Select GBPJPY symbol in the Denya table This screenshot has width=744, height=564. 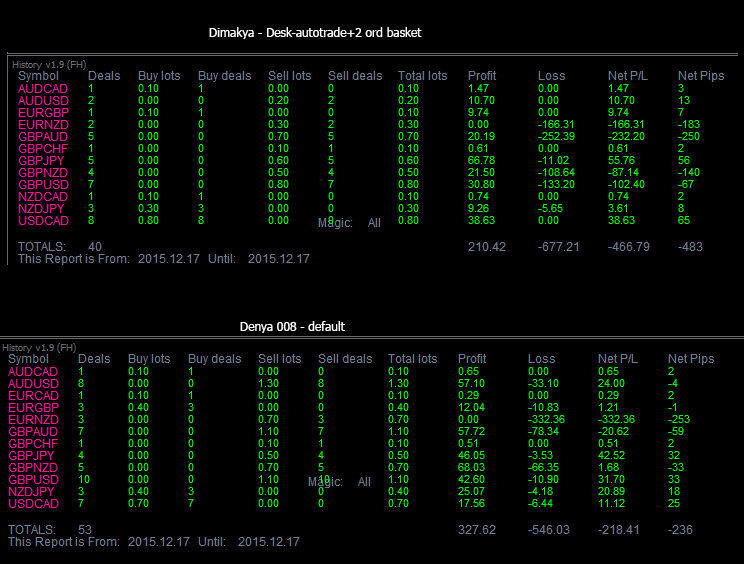[31, 456]
